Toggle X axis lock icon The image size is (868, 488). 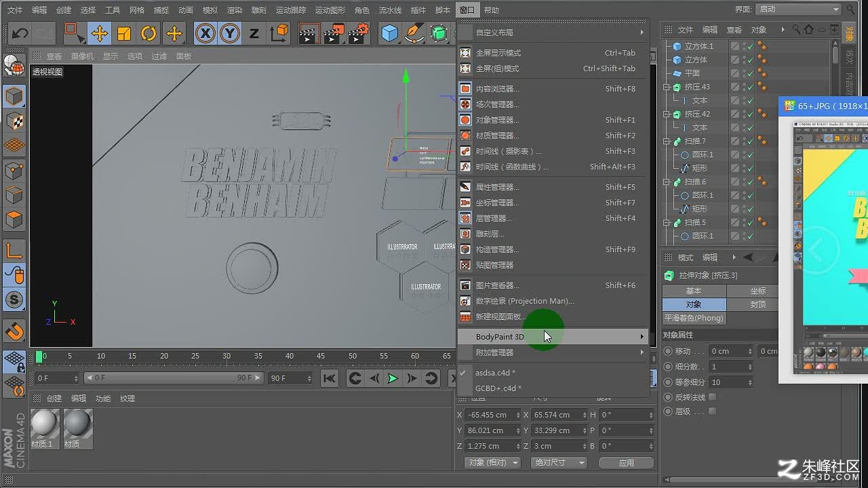(x=205, y=33)
